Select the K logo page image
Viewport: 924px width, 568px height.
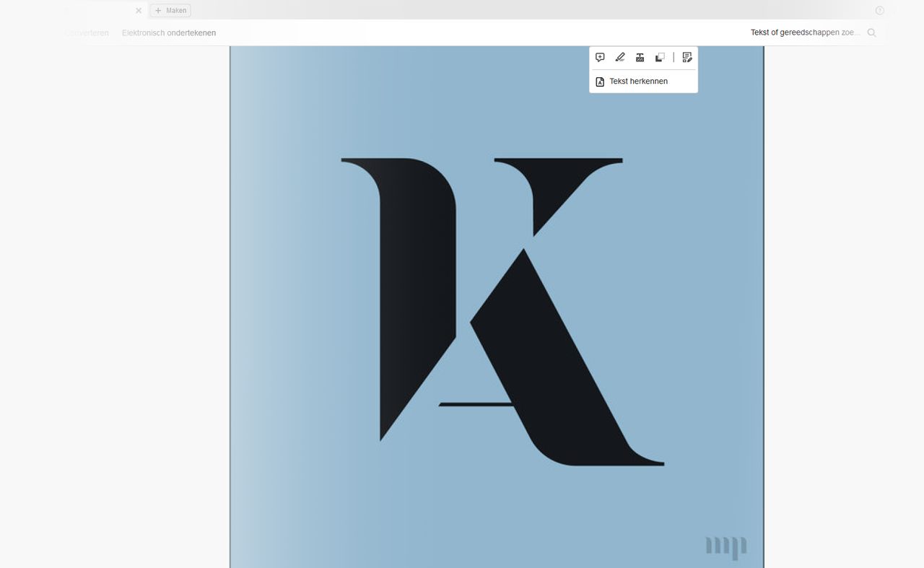tap(497, 307)
